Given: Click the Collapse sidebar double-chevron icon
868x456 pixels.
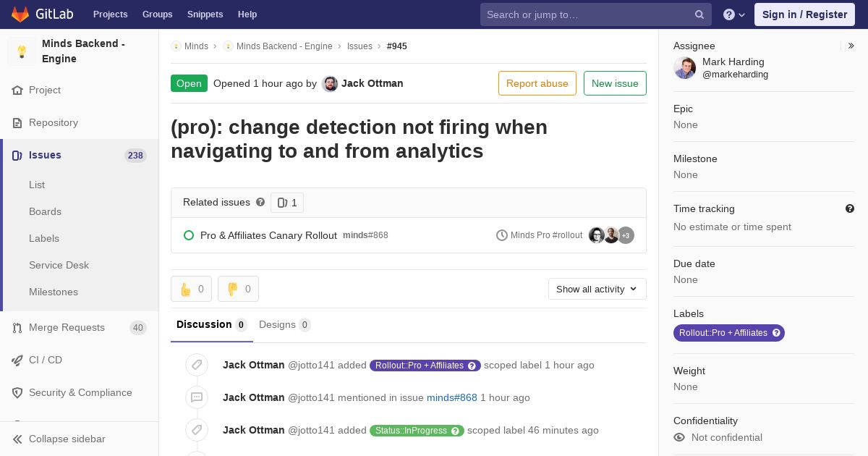Looking at the screenshot, I should pos(17,439).
